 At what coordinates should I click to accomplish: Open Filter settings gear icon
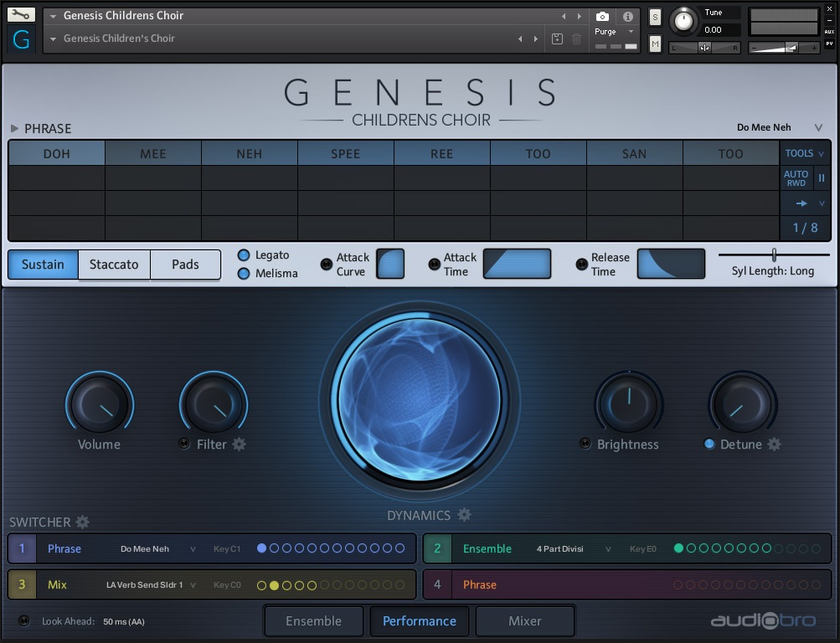[240, 445]
